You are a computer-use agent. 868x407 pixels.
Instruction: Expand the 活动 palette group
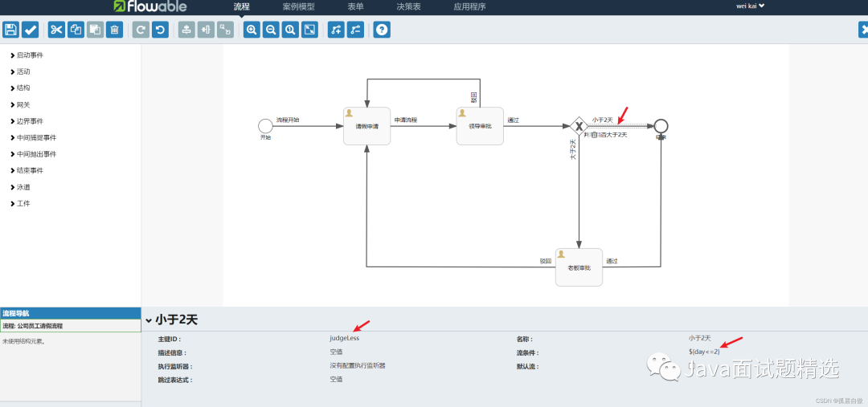(x=20, y=72)
